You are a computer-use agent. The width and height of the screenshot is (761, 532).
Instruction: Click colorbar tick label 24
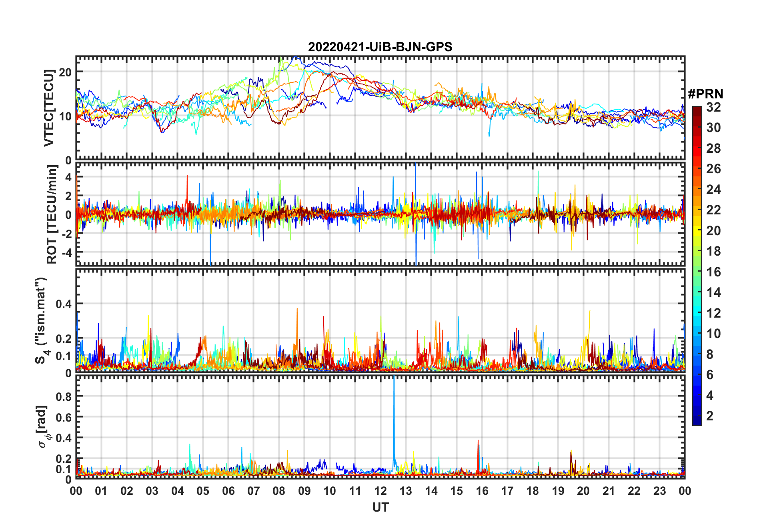click(x=713, y=190)
